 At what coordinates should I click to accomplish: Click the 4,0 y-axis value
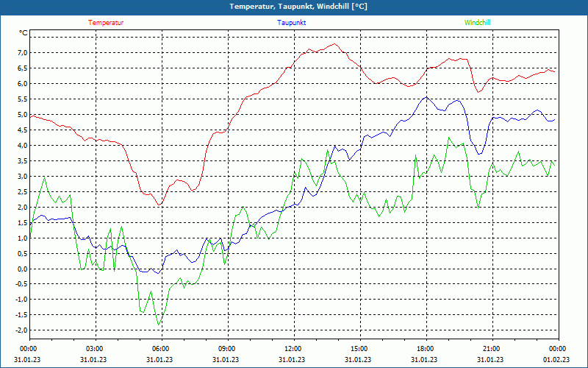click(x=24, y=145)
